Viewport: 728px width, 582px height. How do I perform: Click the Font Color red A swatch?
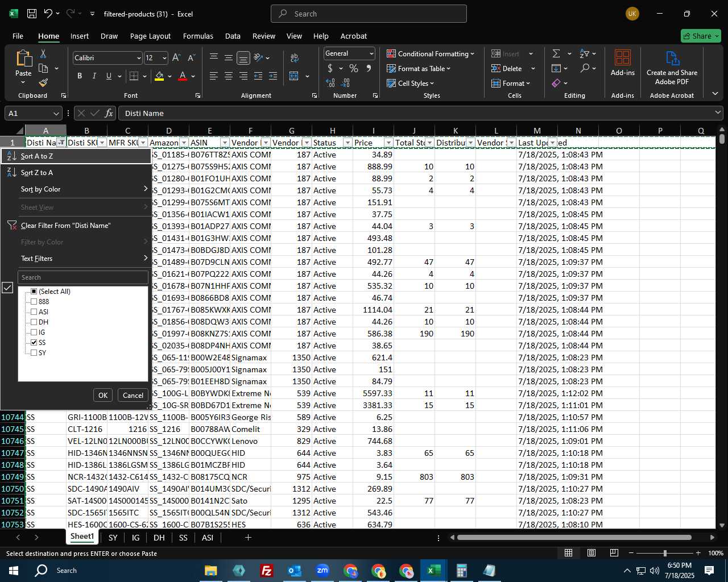coord(183,76)
